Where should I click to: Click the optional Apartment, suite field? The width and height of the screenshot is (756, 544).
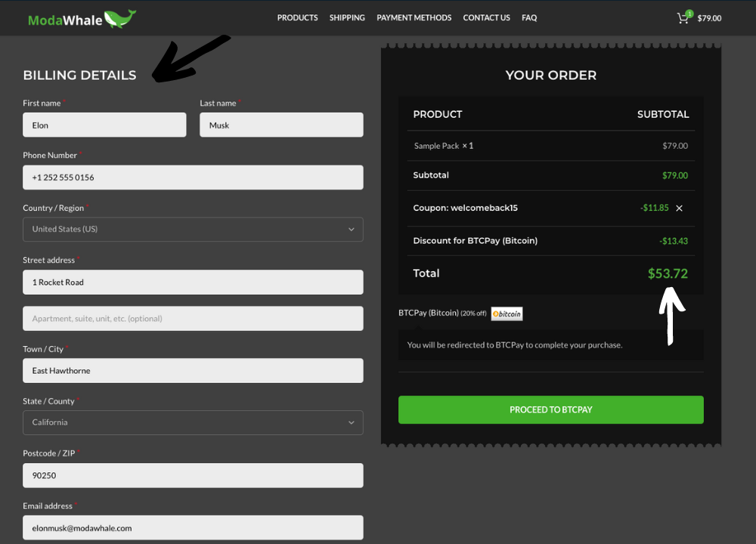click(x=193, y=319)
